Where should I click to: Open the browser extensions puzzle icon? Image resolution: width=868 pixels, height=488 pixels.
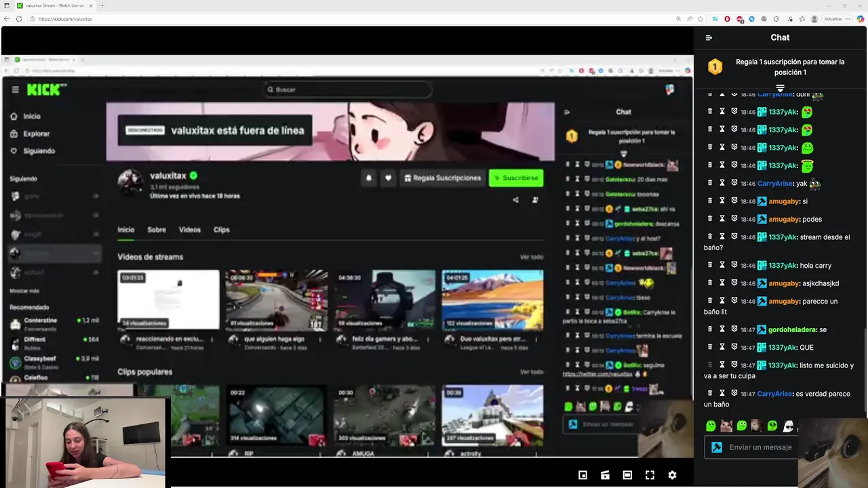[776, 19]
